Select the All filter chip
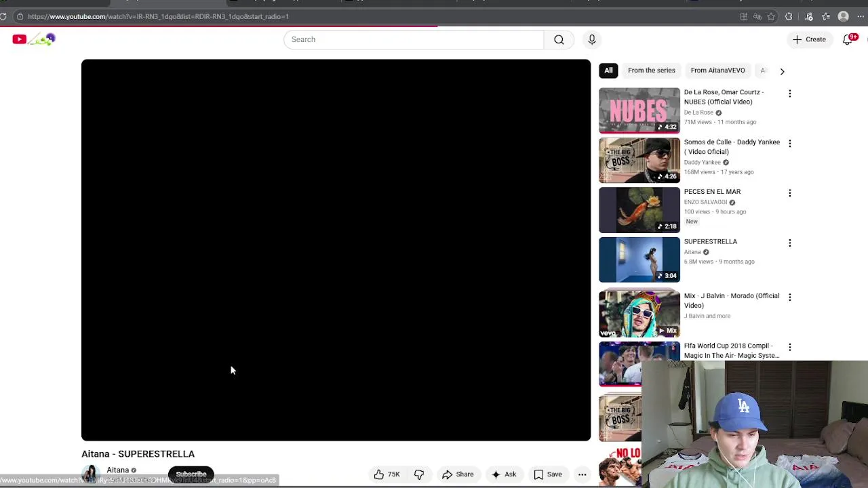Image resolution: width=868 pixels, height=488 pixels. [608, 70]
